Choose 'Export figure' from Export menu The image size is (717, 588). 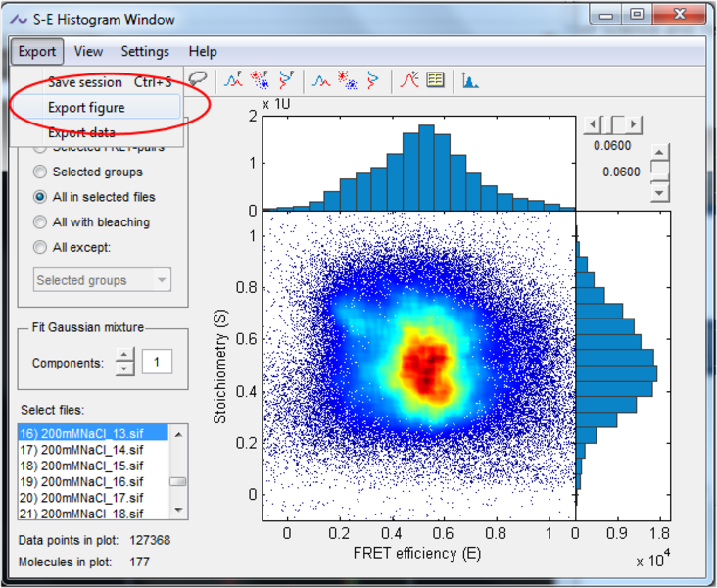(x=86, y=108)
